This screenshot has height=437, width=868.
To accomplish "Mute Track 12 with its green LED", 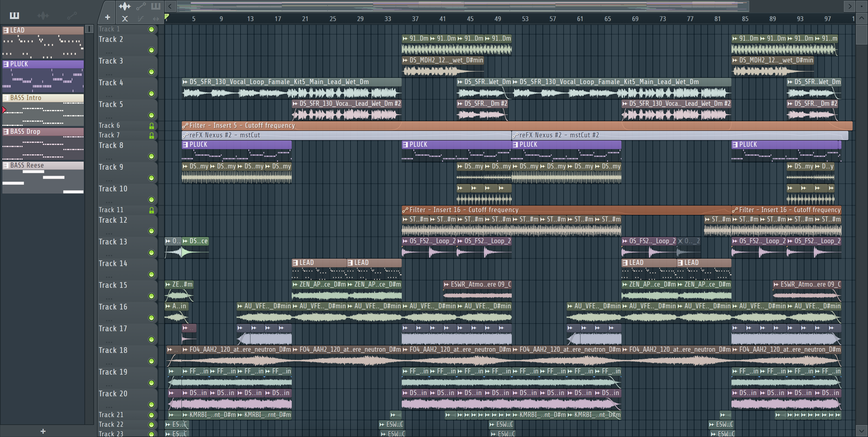I will pyautogui.click(x=152, y=231).
